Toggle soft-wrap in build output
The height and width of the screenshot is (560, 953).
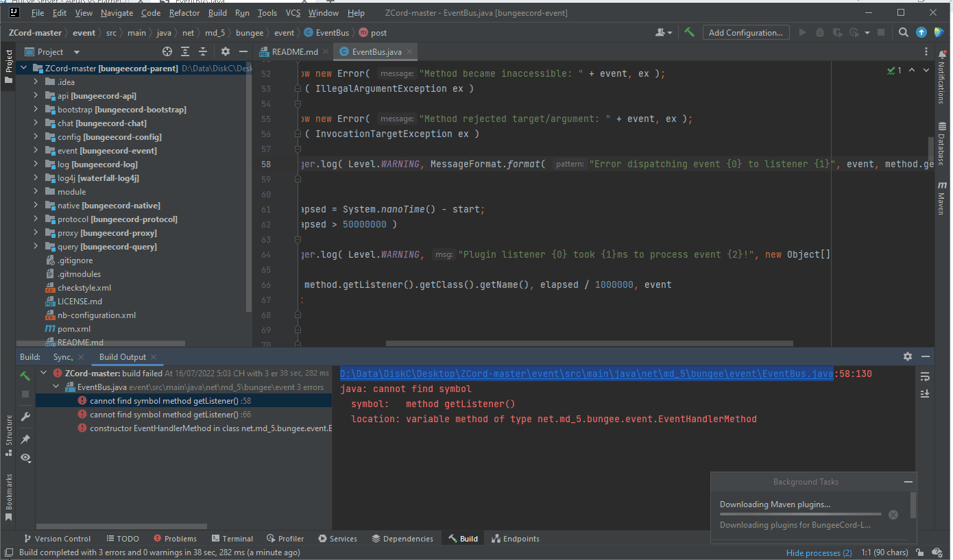[x=925, y=376]
